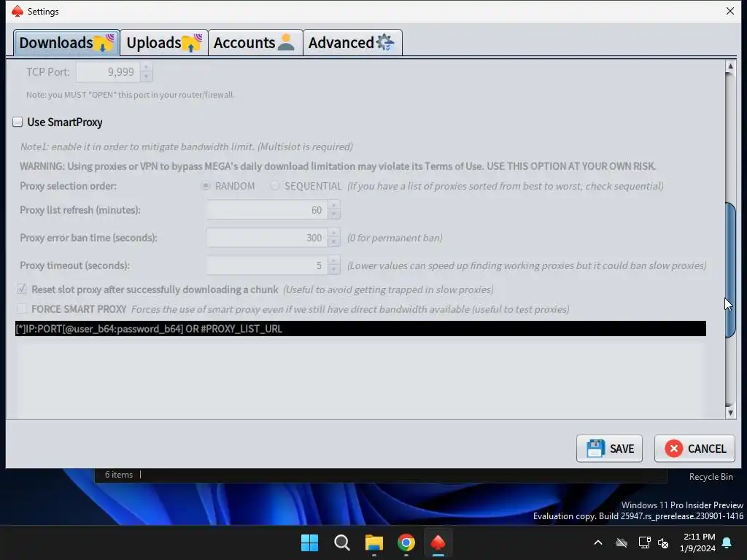Click the scrollbar down arrow
This screenshot has width=747, height=560.
point(730,413)
